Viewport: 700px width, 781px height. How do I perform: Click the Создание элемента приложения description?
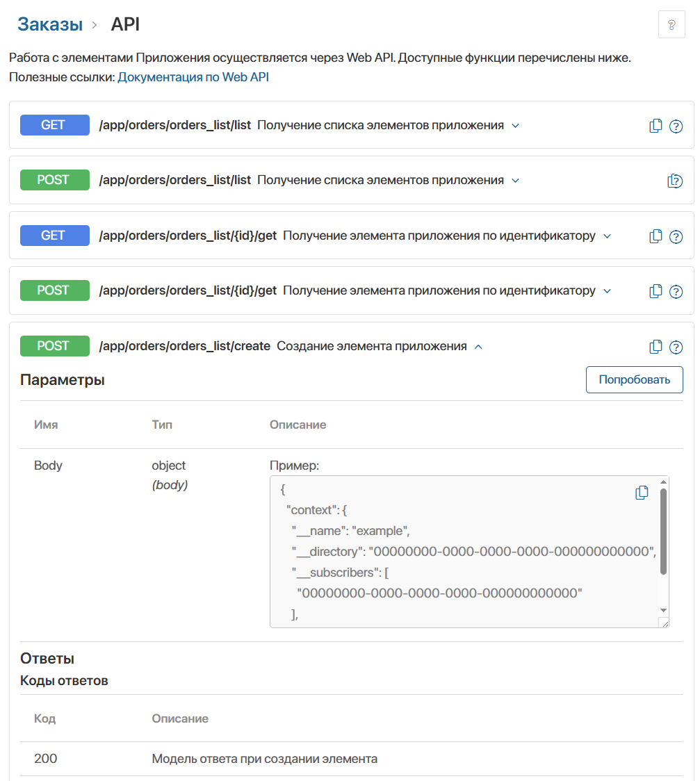(x=372, y=346)
